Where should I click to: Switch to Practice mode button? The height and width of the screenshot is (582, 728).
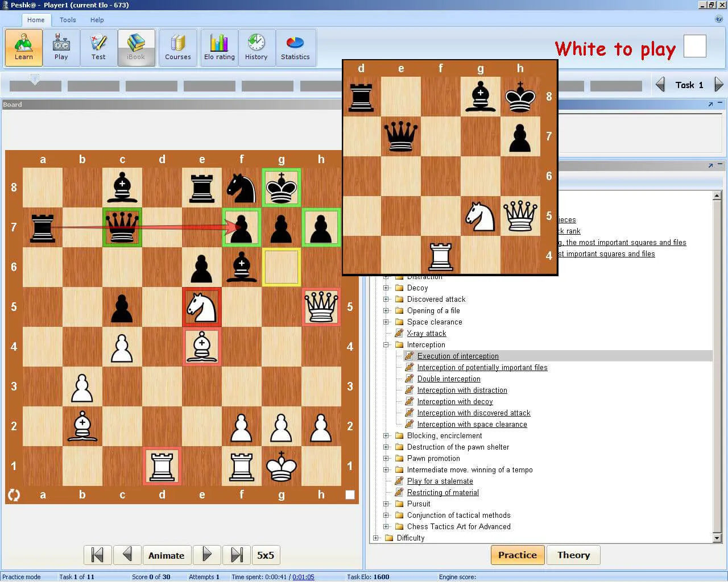518,555
